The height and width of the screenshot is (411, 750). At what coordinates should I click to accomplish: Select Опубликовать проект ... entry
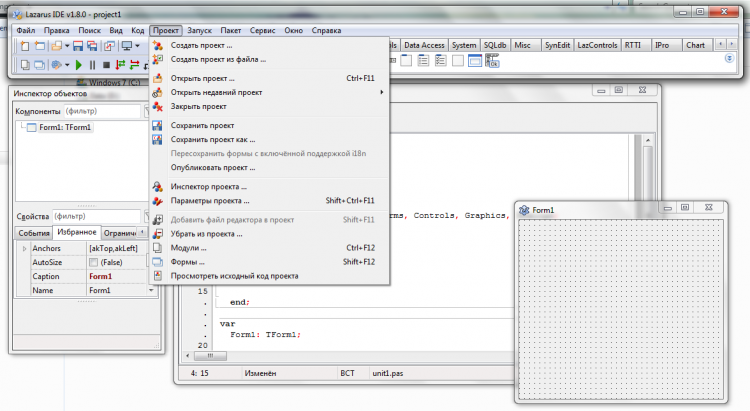click(x=269, y=167)
